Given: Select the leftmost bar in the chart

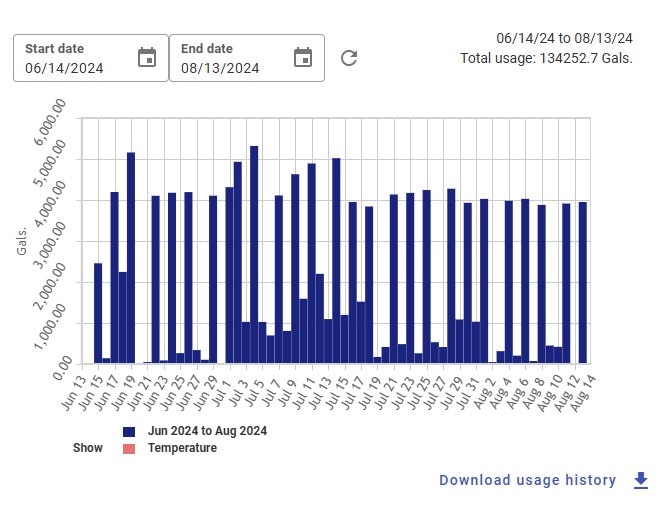Looking at the screenshot, I should [98, 312].
